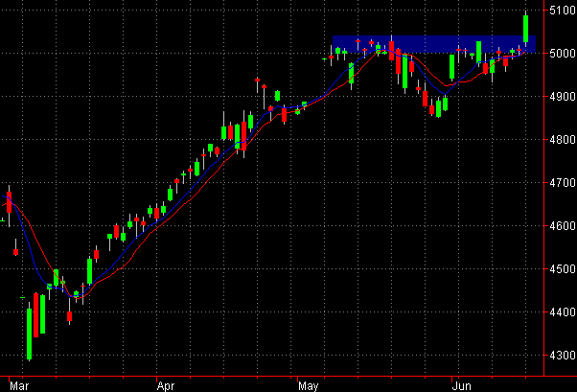Click the 4300 price axis label
Image resolution: width=577 pixels, height=392 pixels.
point(563,356)
